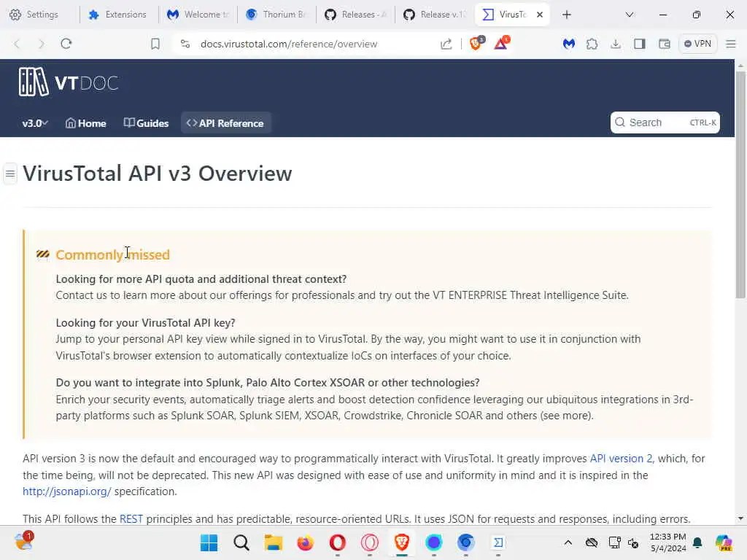Go forward to next page
Image resolution: width=747 pixels, height=560 pixels.
(42, 44)
